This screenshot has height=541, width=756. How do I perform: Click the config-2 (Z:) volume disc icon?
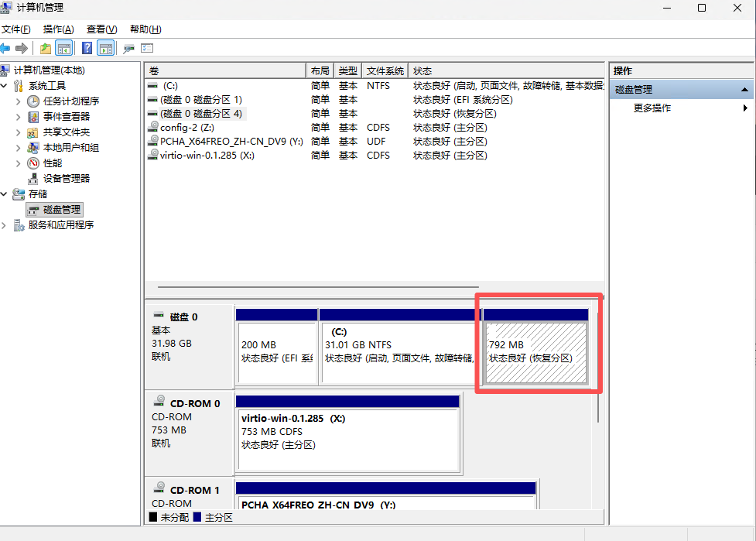[153, 128]
